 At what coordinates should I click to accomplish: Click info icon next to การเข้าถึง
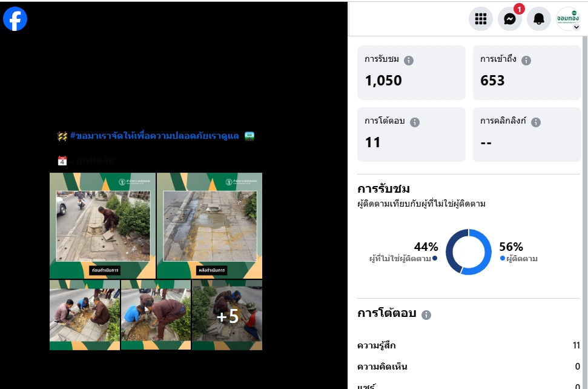[x=526, y=61]
